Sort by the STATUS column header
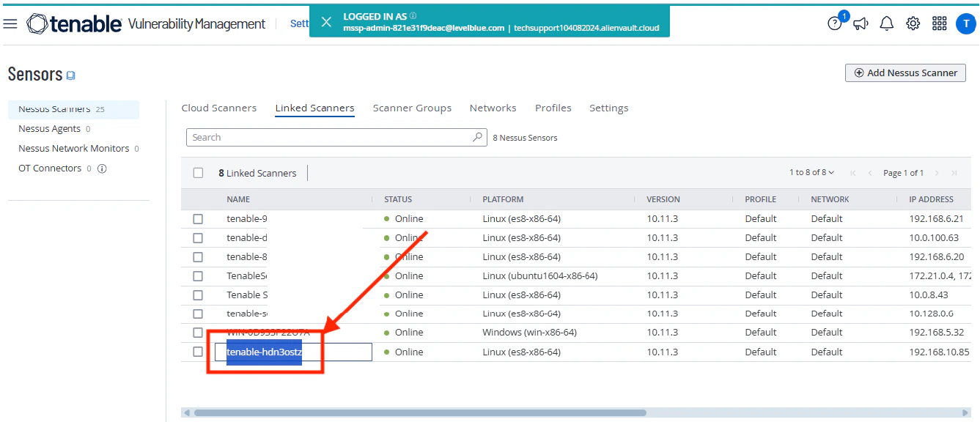The image size is (980, 422). pos(398,199)
